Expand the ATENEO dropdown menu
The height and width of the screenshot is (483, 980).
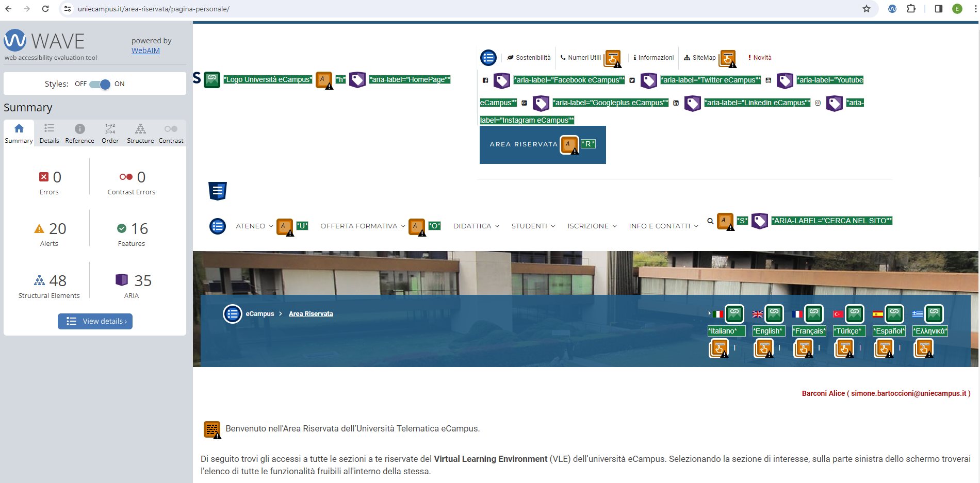pos(254,226)
